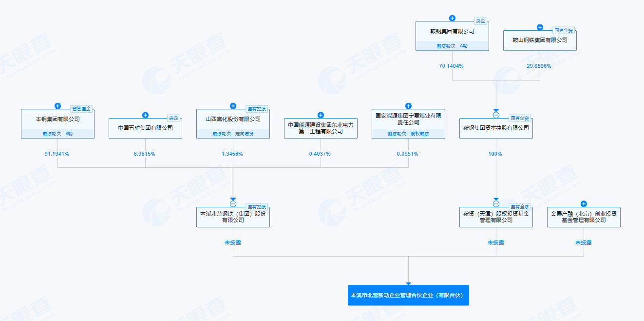Open 鞍钢集团有限公司 company card
Screen dimensions: 644x321
452,36
